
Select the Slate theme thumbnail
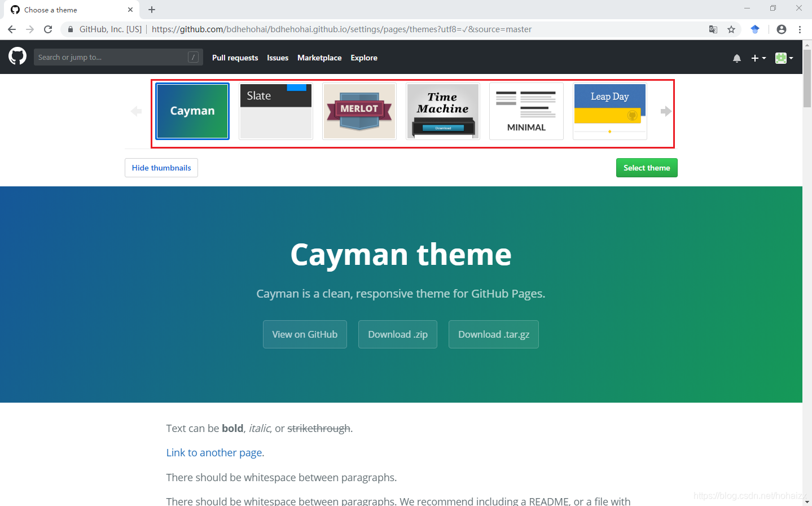click(276, 111)
